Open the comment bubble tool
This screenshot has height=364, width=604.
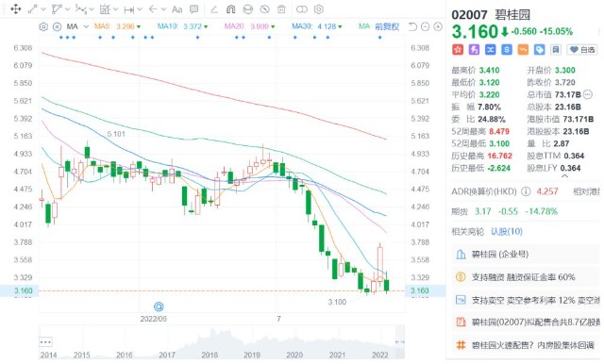pyautogui.click(x=194, y=9)
